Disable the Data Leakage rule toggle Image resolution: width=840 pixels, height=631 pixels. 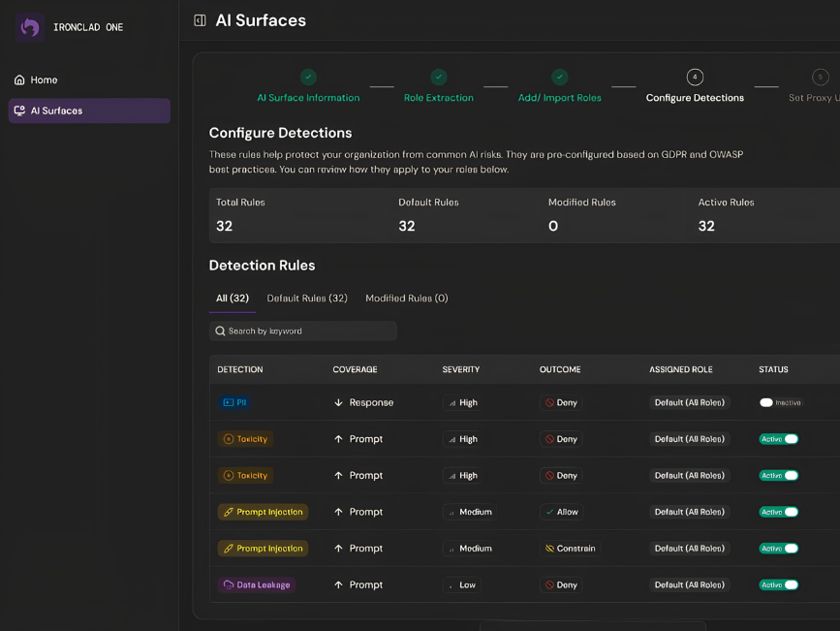coord(778,584)
